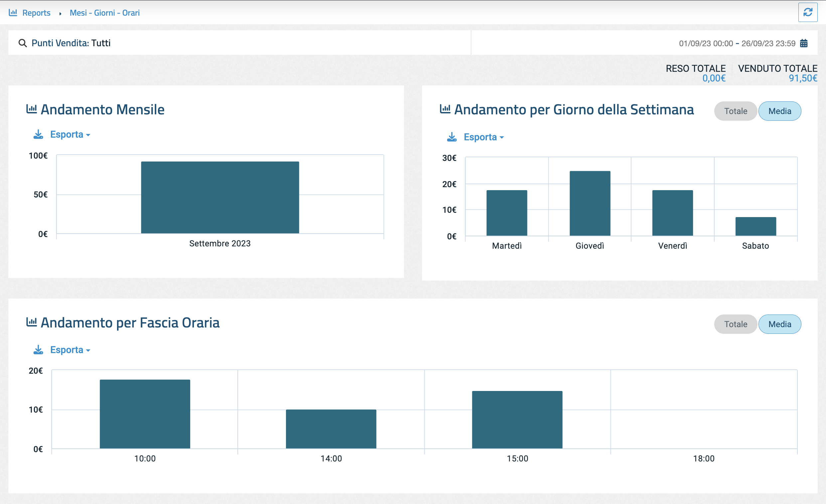Click the refresh icon button
Image resolution: width=826 pixels, height=504 pixels.
click(808, 12)
